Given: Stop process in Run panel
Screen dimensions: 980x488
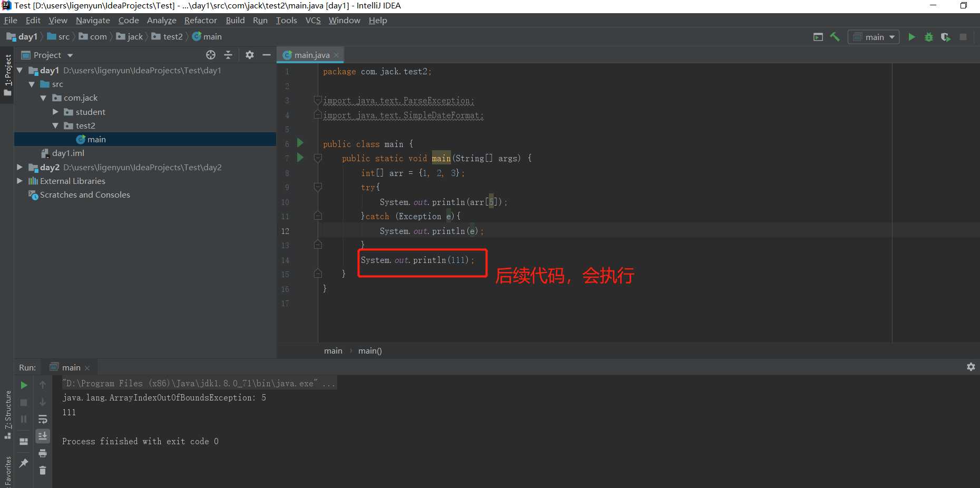Looking at the screenshot, I should pyautogui.click(x=24, y=402).
